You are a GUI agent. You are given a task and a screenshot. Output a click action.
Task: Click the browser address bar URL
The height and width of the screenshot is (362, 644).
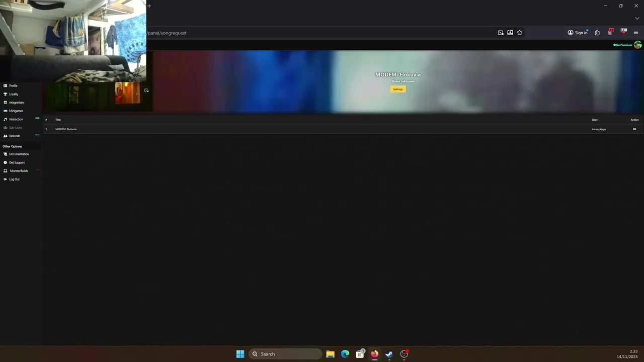click(x=167, y=33)
